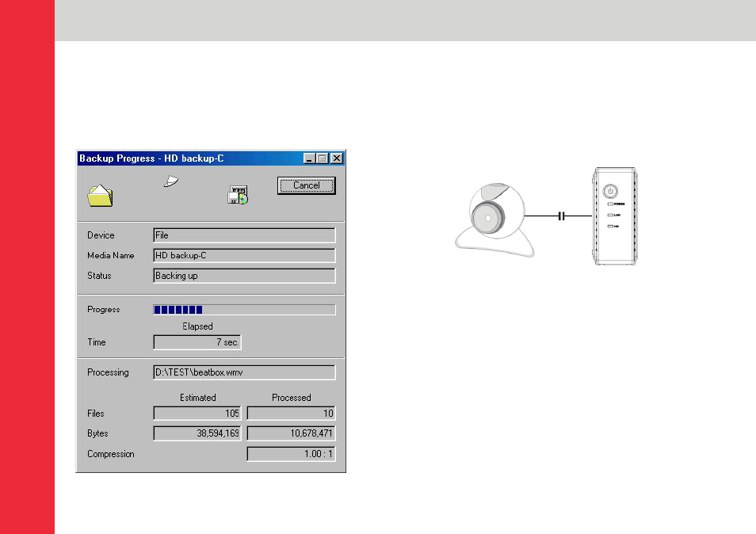Viewport: 756px width, 534px height.
Task: Click the Status field showing Backing up
Action: (244, 276)
